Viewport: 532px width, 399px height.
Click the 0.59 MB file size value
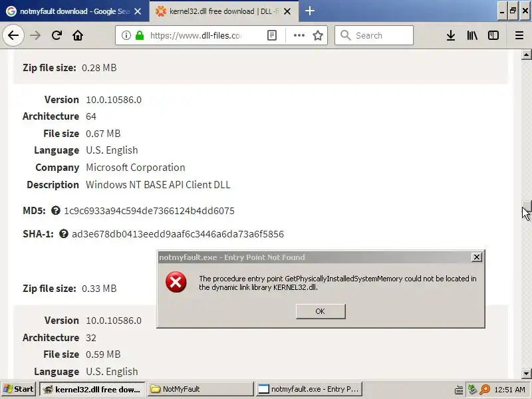point(103,354)
